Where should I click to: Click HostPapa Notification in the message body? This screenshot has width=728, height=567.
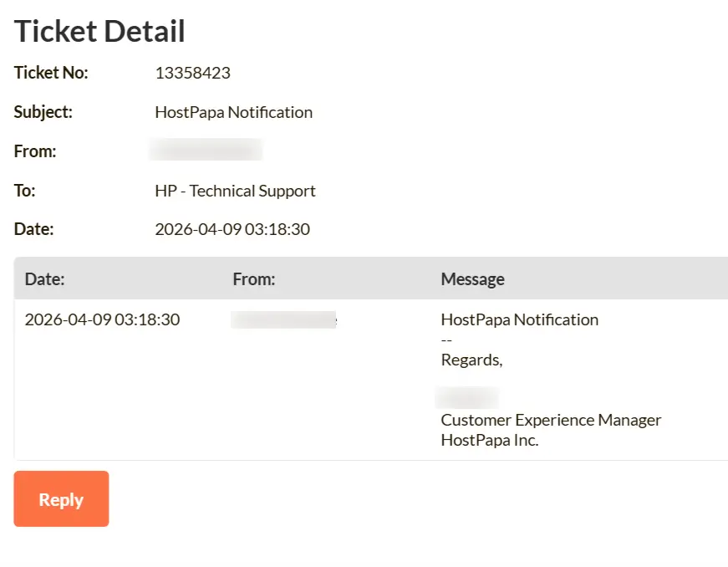coord(519,319)
